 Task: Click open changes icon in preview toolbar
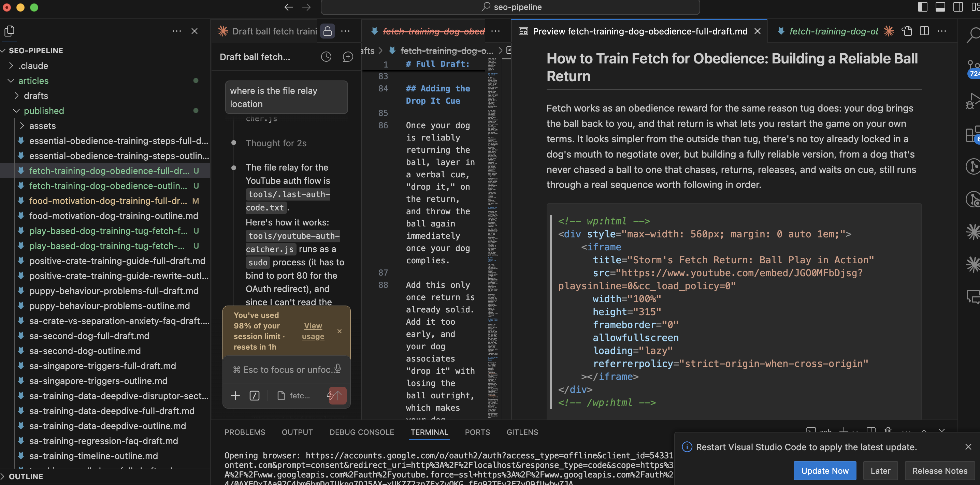[907, 31]
